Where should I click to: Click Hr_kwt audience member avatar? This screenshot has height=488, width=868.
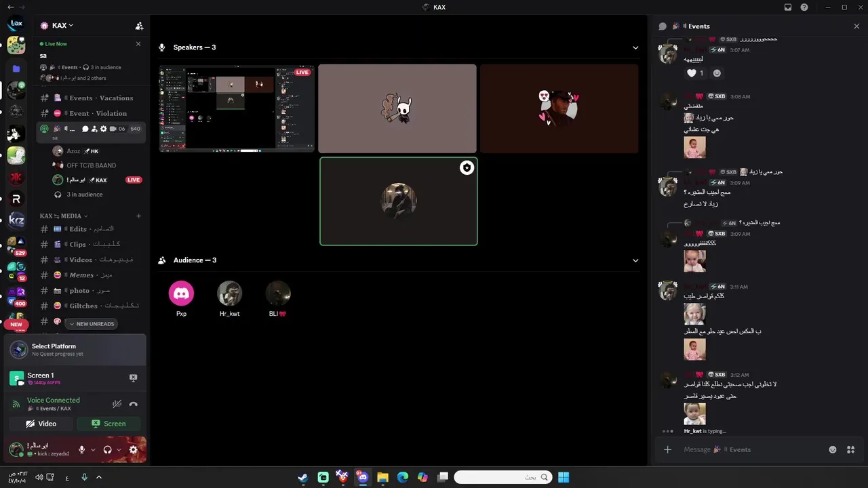tap(230, 293)
